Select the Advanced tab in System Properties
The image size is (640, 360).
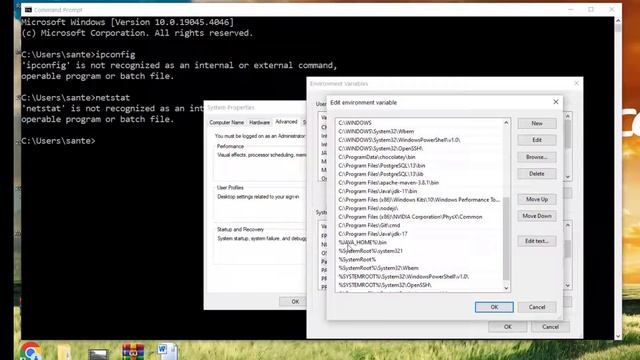[x=286, y=122]
